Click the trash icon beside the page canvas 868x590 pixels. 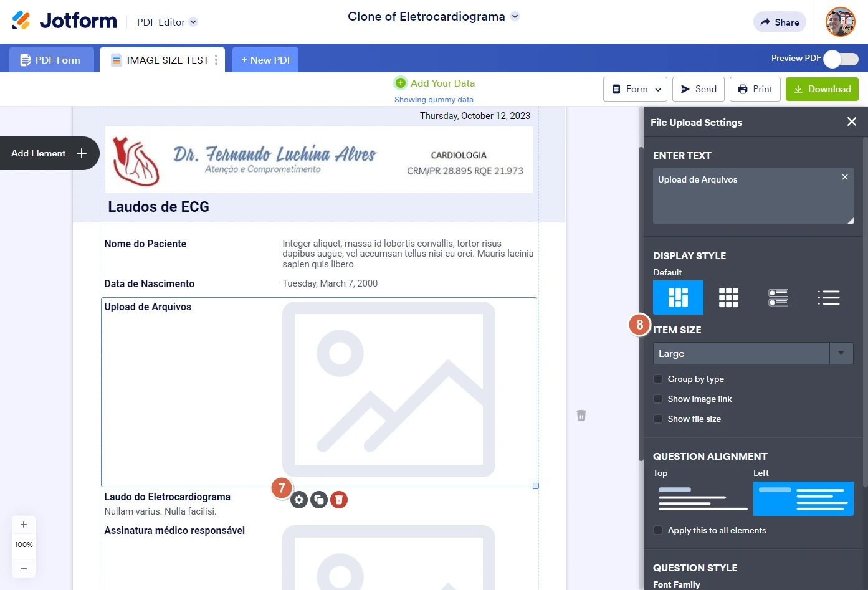point(581,415)
